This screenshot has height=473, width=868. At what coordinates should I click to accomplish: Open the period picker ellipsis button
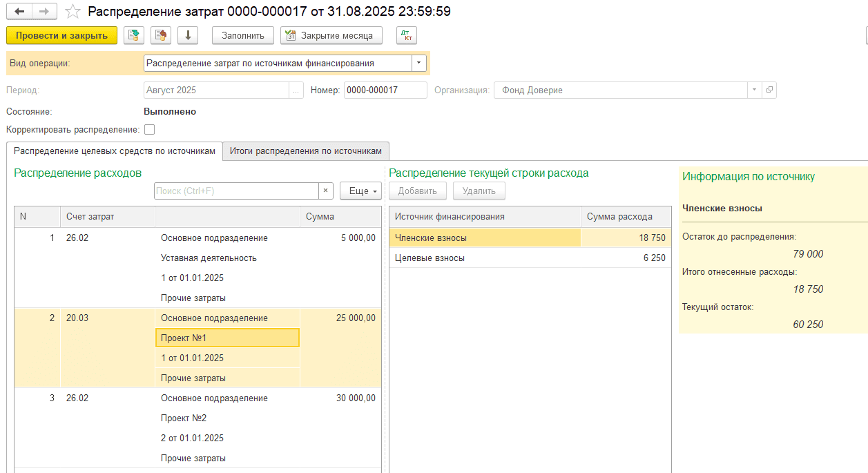296,90
